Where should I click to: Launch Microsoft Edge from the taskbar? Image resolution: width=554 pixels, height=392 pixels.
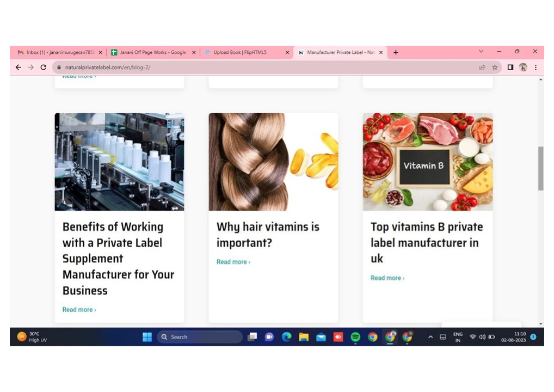click(287, 337)
